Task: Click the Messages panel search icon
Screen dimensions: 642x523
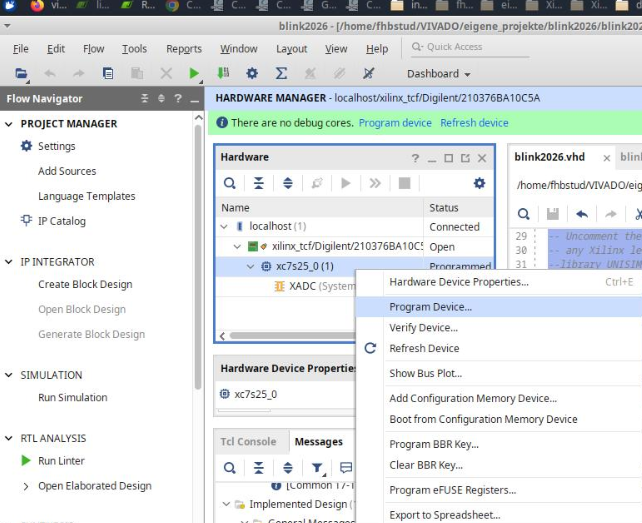Action: pyautogui.click(x=230, y=467)
